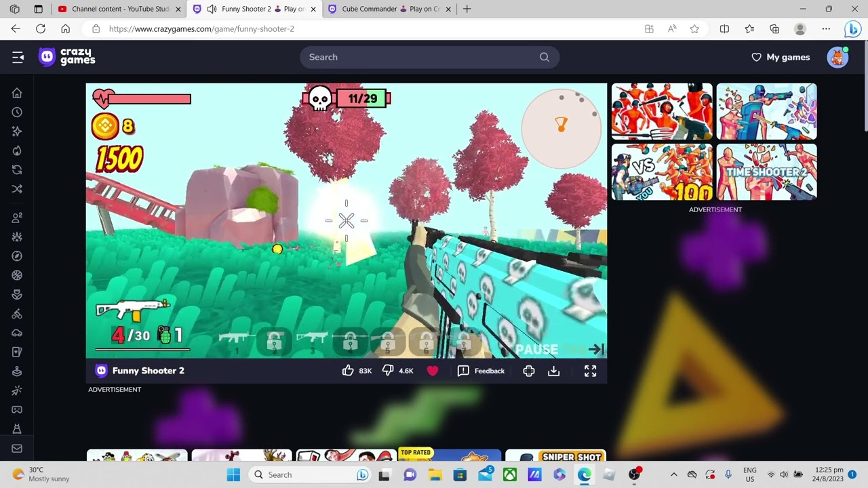Close the Channel content tab

pos(178,9)
